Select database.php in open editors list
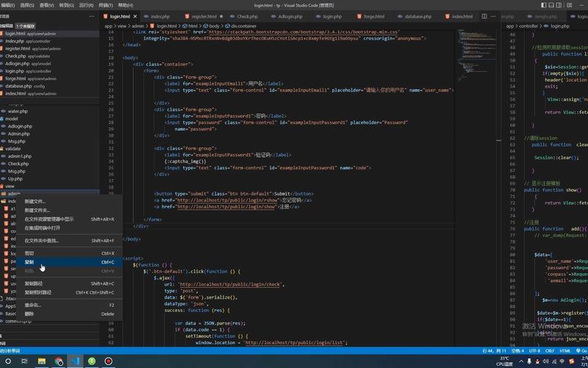Screen dimensions: 588x368 pyautogui.click(x=49, y=86)
